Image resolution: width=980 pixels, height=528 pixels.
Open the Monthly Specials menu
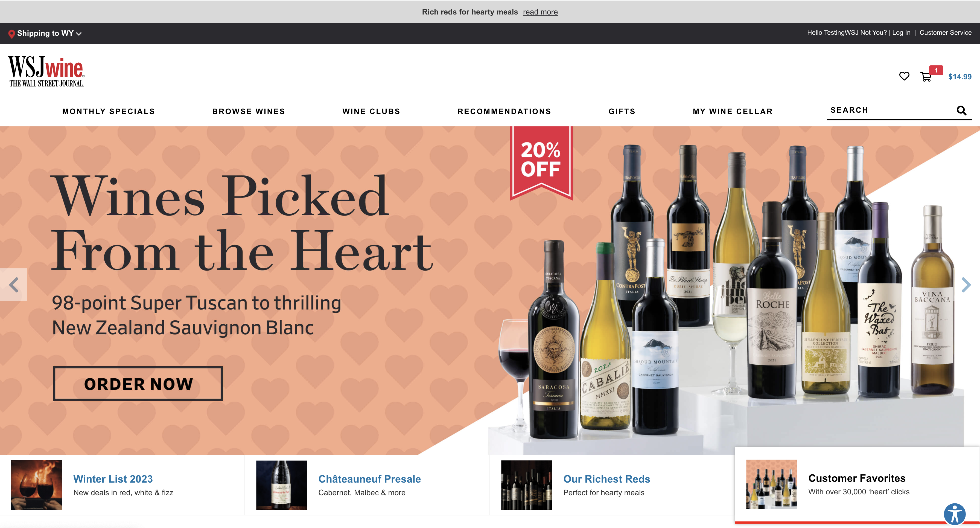pos(109,112)
